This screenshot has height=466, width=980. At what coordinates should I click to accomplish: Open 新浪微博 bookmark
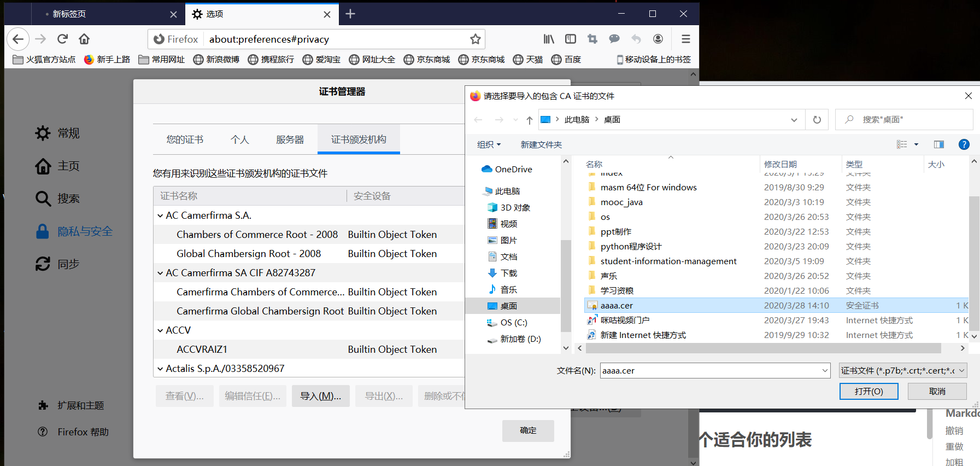click(216, 60)
